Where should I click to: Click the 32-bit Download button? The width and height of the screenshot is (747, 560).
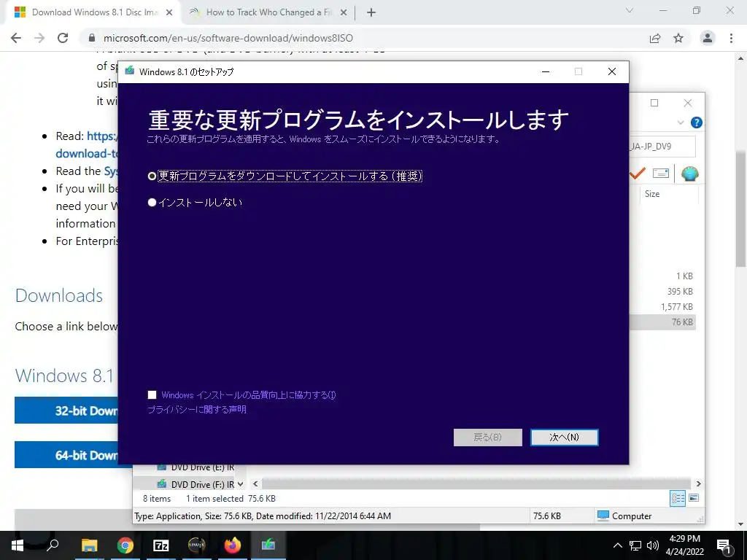tap(66, 411)
